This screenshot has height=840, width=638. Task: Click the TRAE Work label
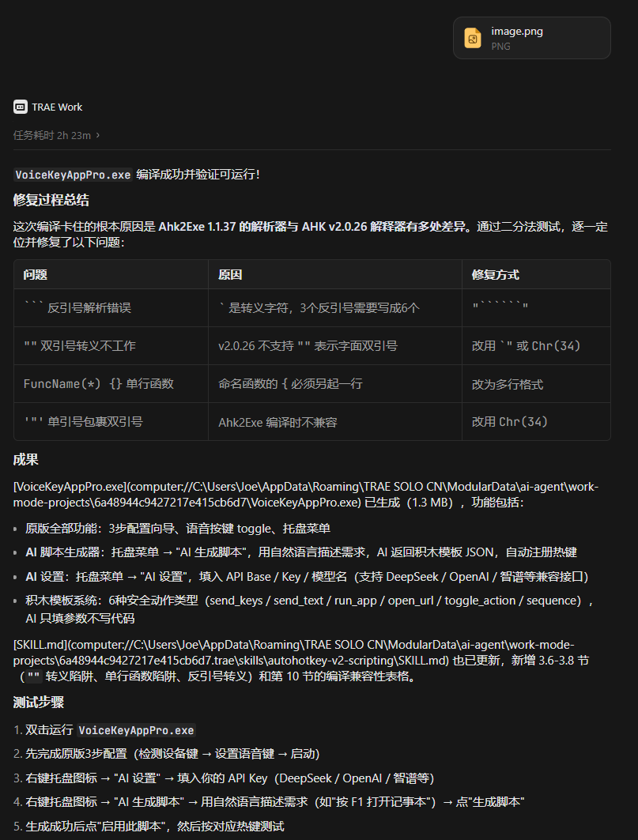[57, 107]
